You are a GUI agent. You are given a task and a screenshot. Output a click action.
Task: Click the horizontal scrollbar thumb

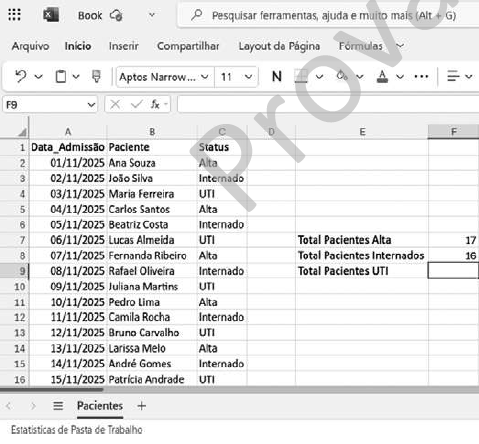click(x=52, y=389)
